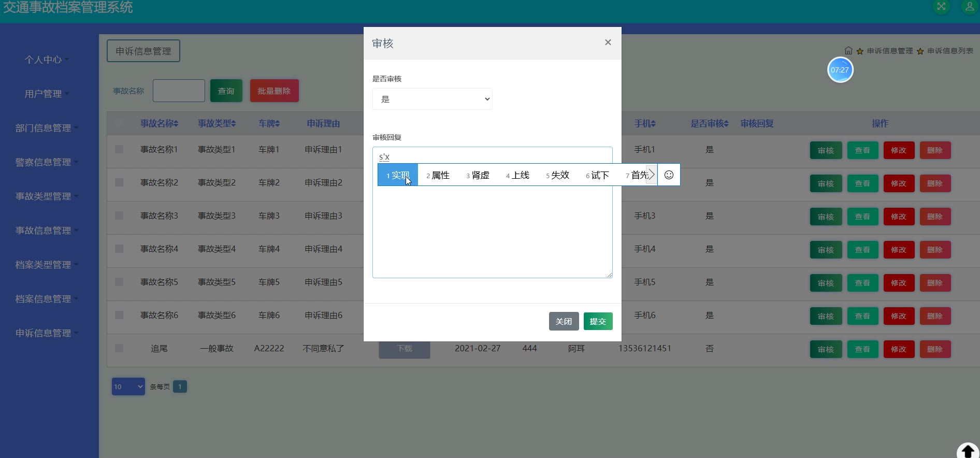This screenshot has width=980, height=458.
Task: Choose IME candidate 3 肾虚
Action: click(x=478, y=175)
